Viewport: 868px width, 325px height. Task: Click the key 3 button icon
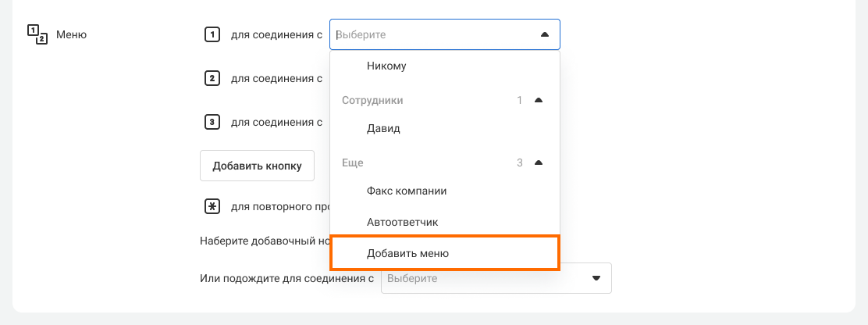pos(211,122)
